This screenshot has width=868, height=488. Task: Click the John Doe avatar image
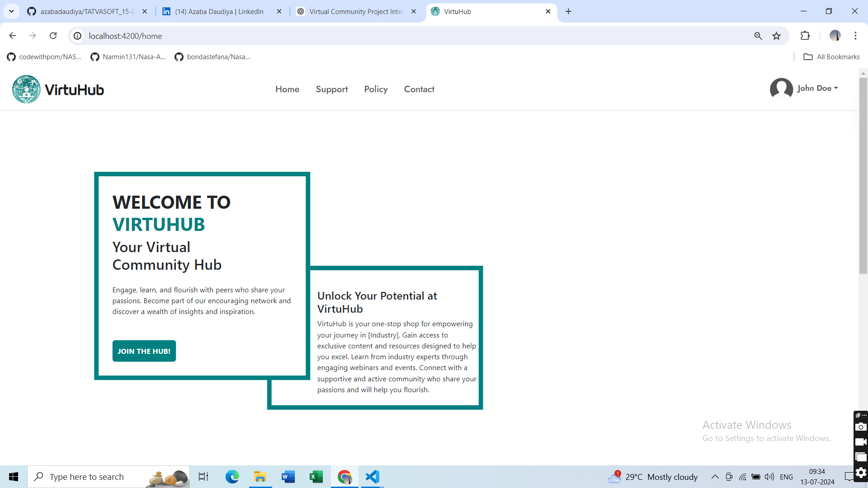[781, 88]
